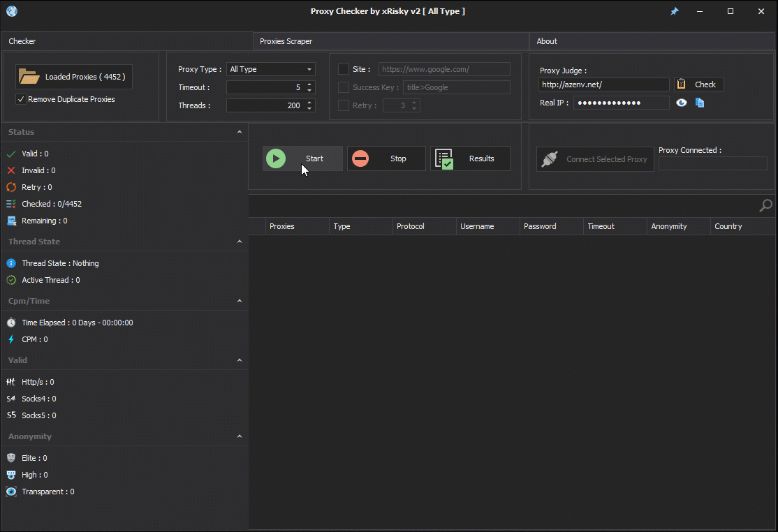Click the magnifier icon above the proxy table

click(765, 205)
